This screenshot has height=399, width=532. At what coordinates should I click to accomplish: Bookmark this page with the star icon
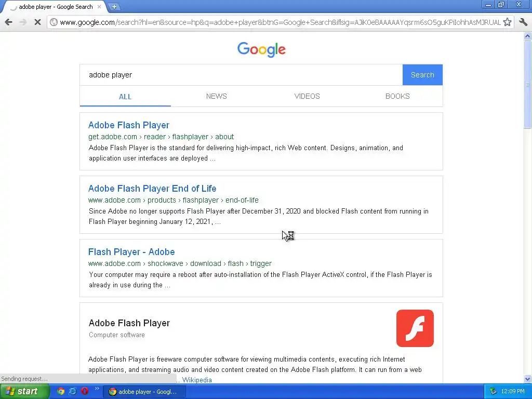[x=507, y=22]
